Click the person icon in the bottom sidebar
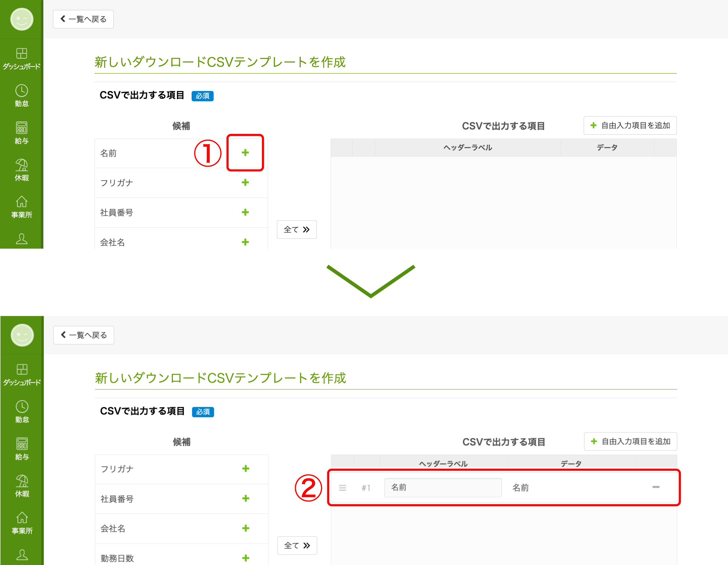728x565 pixels. (22, 555)
